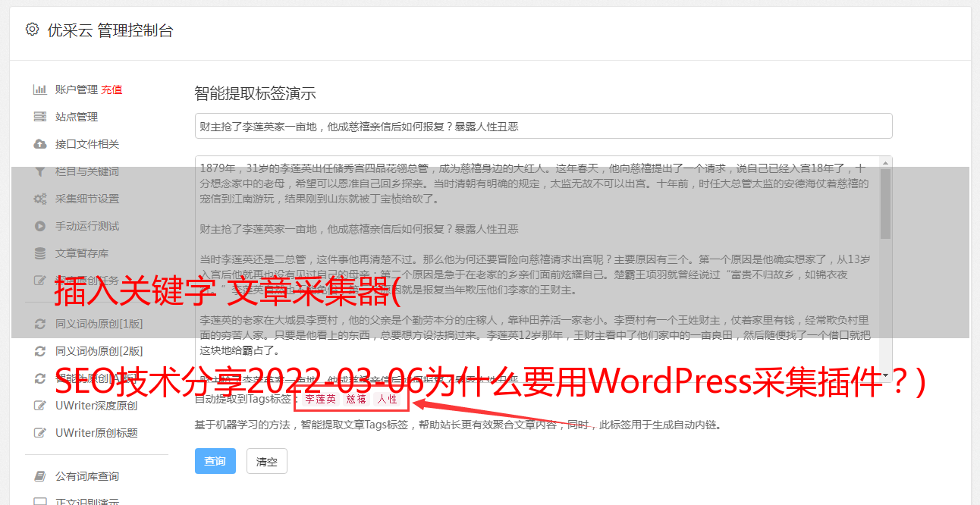Viewport: 980px width, 505px height.
Task: Select the cloud icon for 接口文件相关
Action: coord(40,144)
